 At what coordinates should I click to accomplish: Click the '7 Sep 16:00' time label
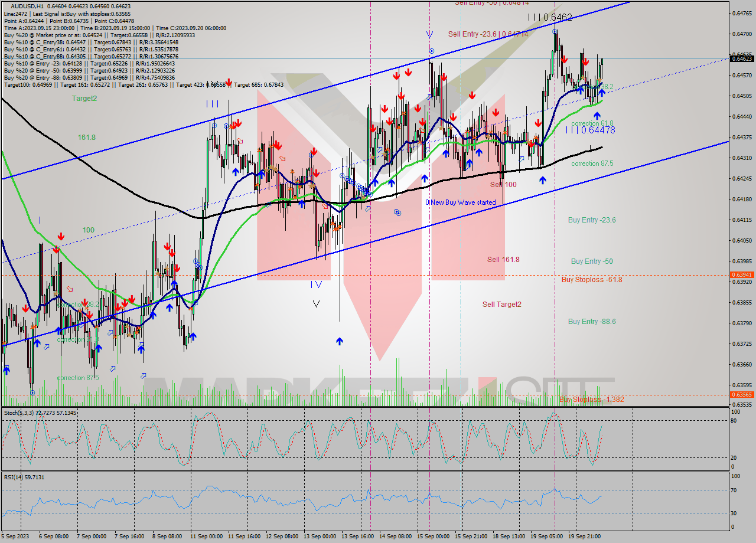click(x=128, y=537)
